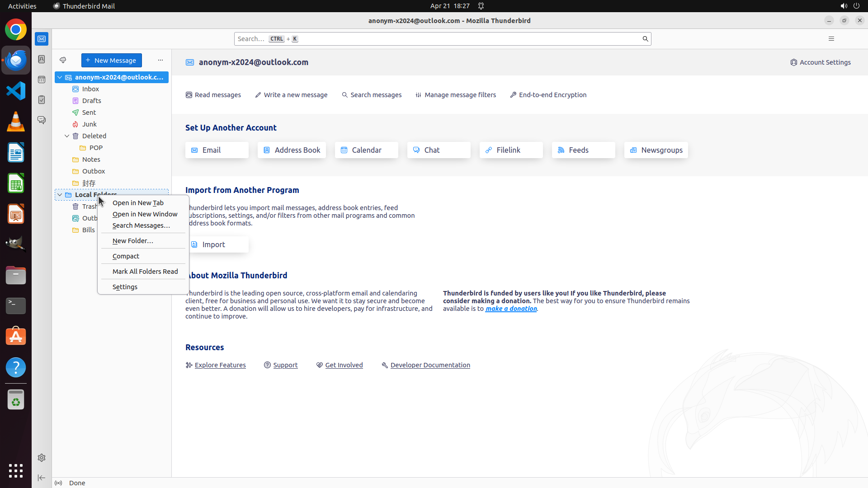
Task: Collapse the Local Folders tree
Action: [60, 195]
